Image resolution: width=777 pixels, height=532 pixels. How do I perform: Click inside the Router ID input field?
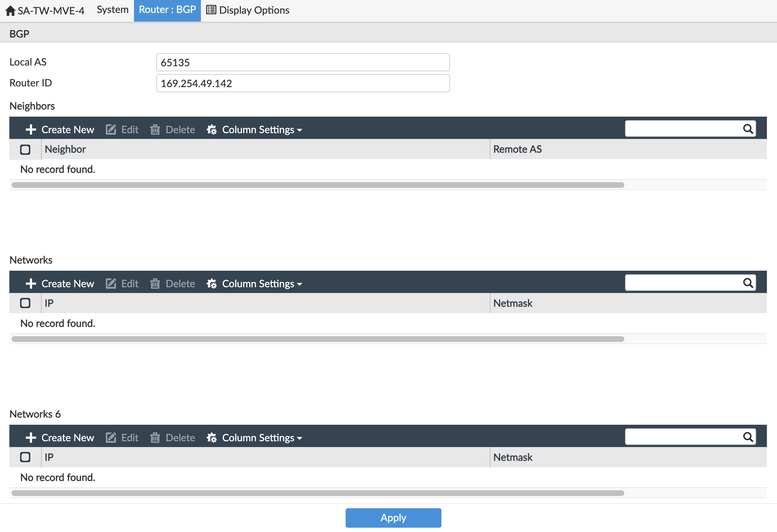[x=302, y=83]
